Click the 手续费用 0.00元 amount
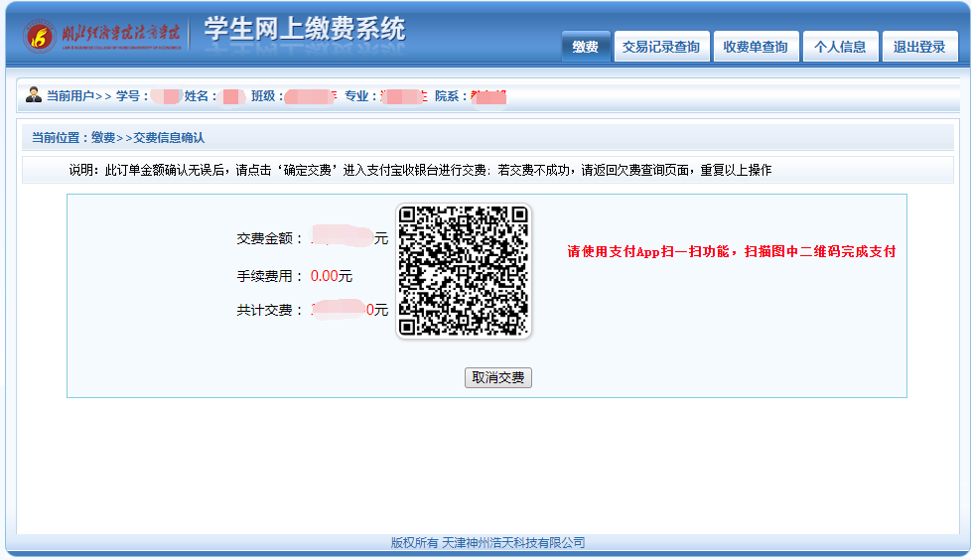Screen dimensions: 971x560 [x=331, y=276]
